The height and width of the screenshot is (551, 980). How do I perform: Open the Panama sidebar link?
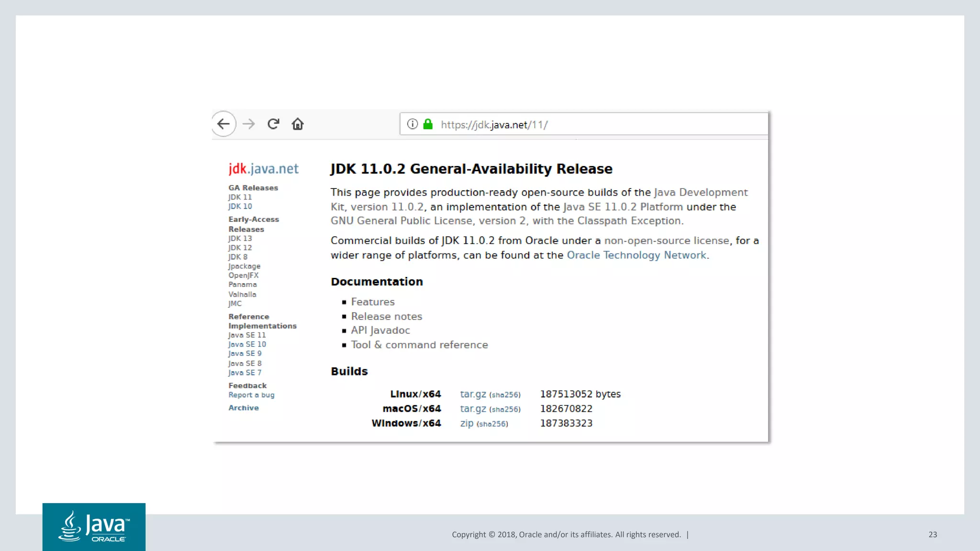(242, 285)
